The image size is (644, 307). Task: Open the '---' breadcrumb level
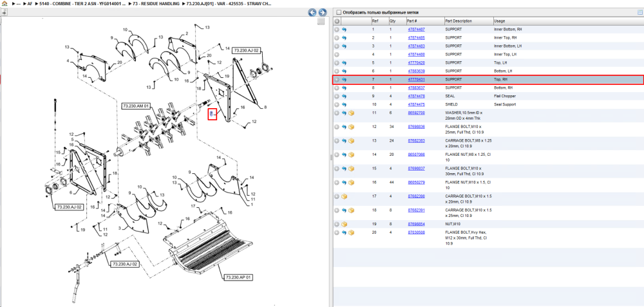tap(19, 3)
